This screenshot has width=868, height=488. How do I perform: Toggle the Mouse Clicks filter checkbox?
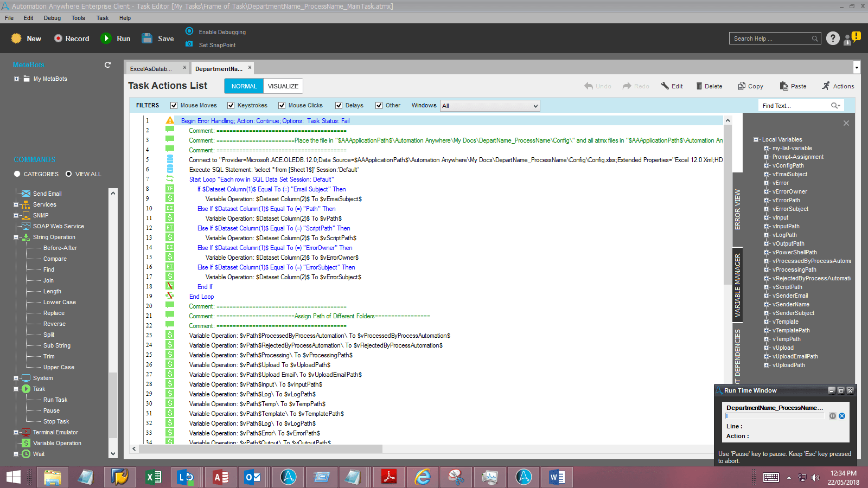coord(282,106)
